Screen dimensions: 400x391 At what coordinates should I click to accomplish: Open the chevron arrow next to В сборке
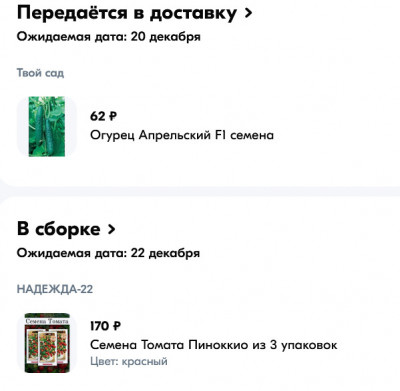click(x=111, y=229)
